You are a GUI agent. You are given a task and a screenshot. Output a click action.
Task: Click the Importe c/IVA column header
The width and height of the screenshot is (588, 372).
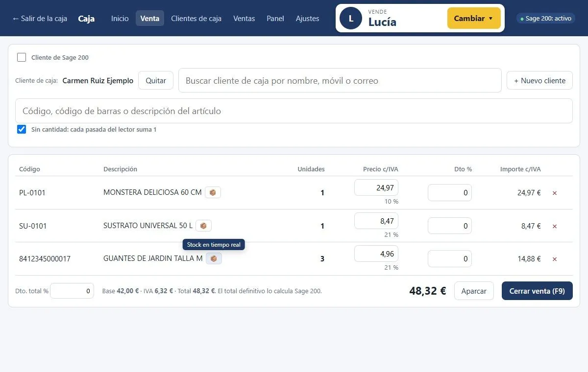coord(520,169)
